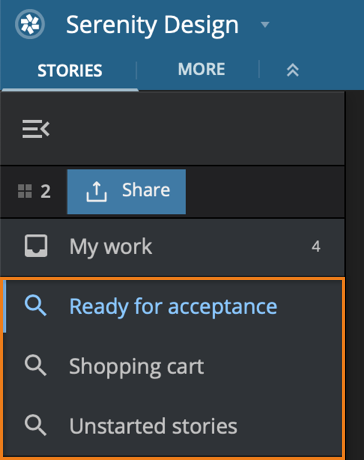Switch to the STORIES tab
Screen dimensions: 364x460
[70, 70]
